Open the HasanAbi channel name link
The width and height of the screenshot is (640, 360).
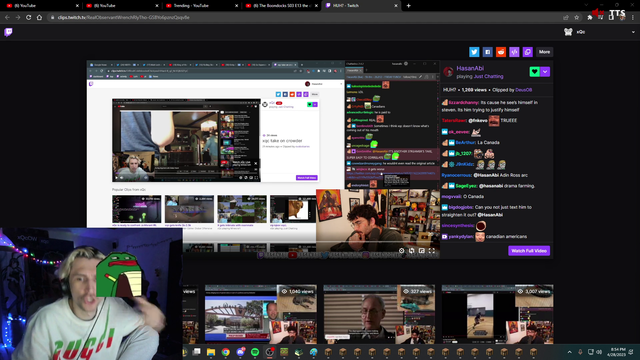[x=470, y=68]
